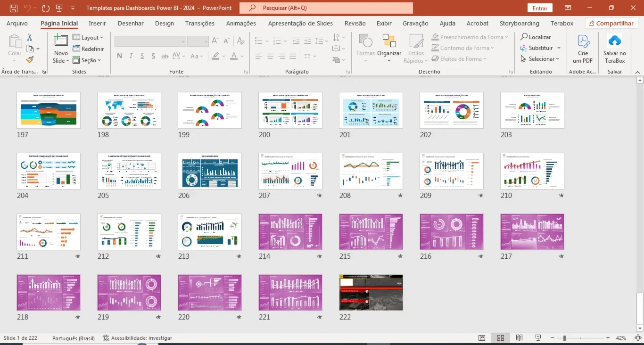
Task: Select slide 206 thumbnail
Action: pos(210,171)
